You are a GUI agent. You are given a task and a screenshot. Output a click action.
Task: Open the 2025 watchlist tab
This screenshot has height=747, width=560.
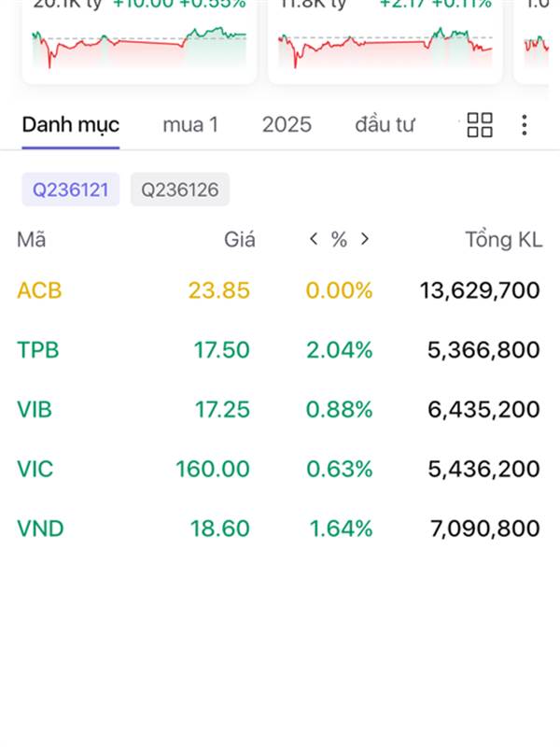coord(287,125)
